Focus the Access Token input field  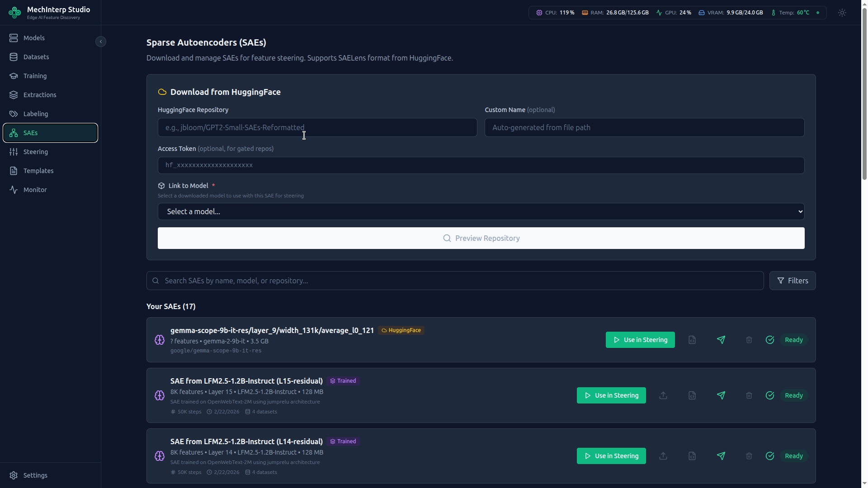[481, 165]
